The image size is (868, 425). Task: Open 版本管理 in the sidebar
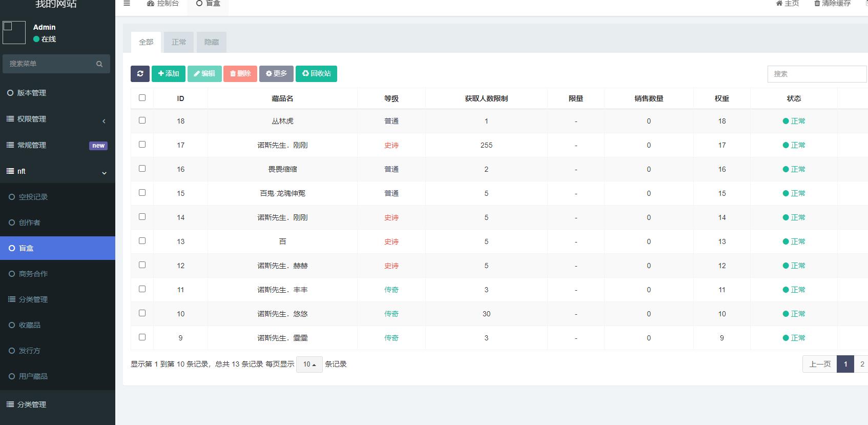32,93
